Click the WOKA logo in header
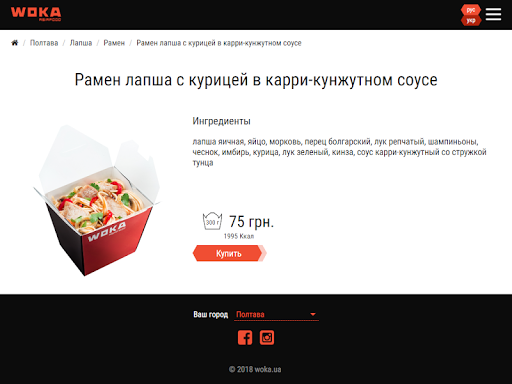The height and width of the screenshot is (384, 512). (36, 14)
